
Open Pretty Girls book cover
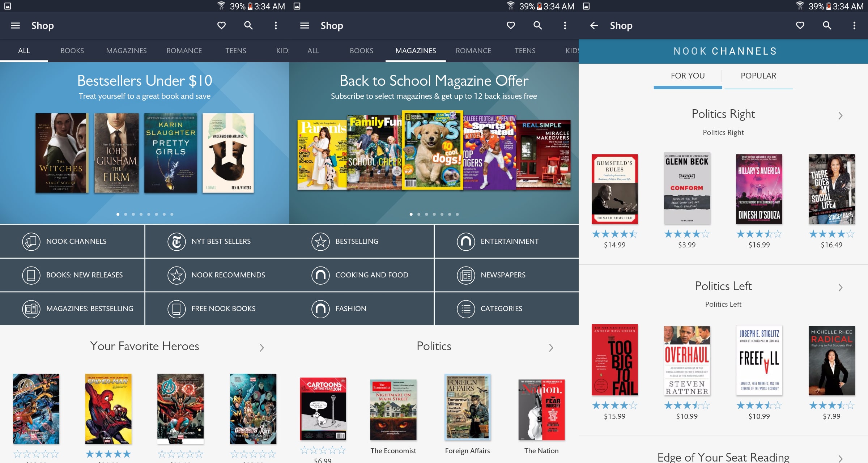pyautogui.click(x=171, y=153)
